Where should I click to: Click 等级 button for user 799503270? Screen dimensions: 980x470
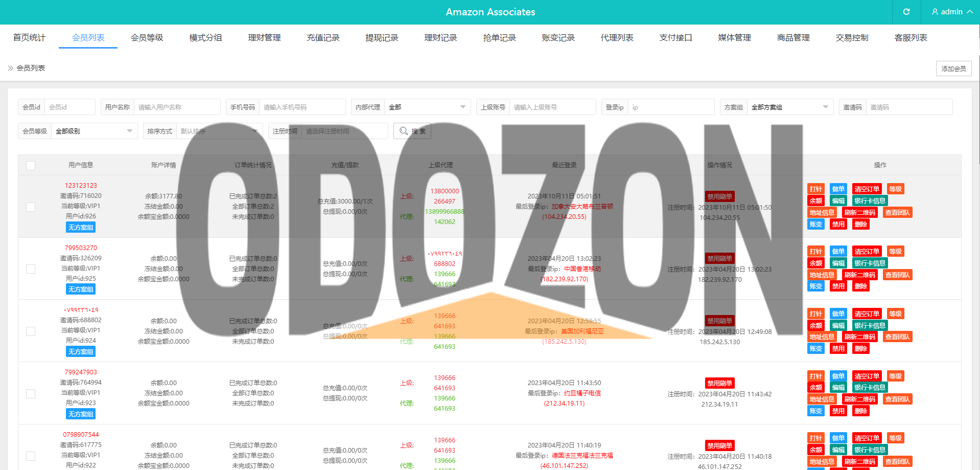896,251
